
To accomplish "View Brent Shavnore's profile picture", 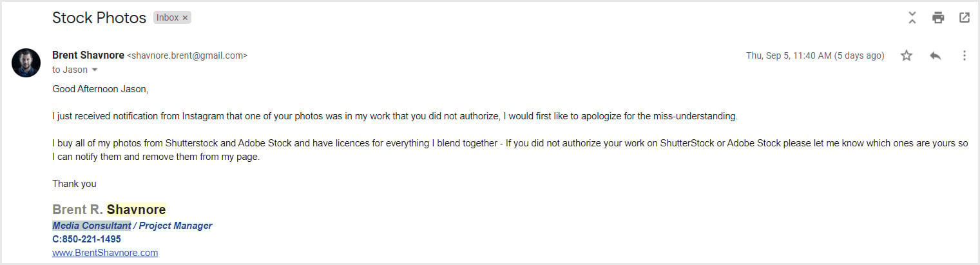I will [26, 63].
